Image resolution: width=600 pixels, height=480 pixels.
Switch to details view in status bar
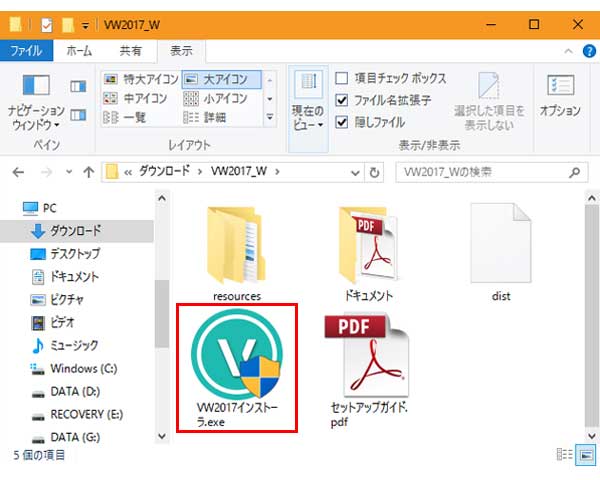pos(565,455)
